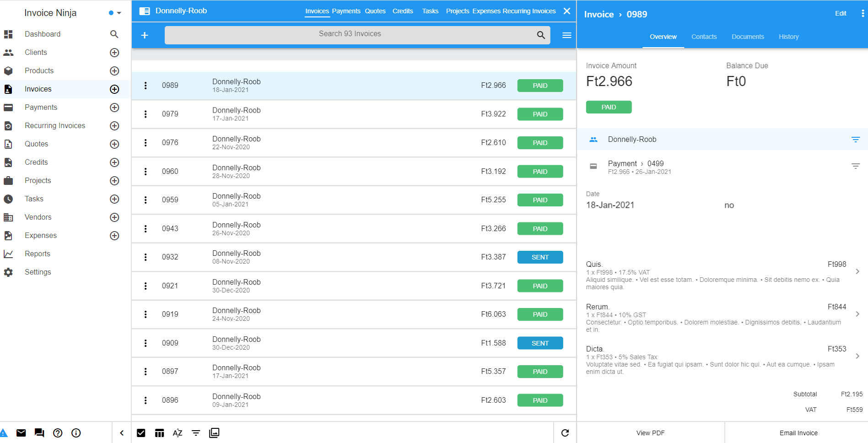This screenshot has height=443, width=868.
Task: Open row options for invoice 0979
Action: click(146, 114)
